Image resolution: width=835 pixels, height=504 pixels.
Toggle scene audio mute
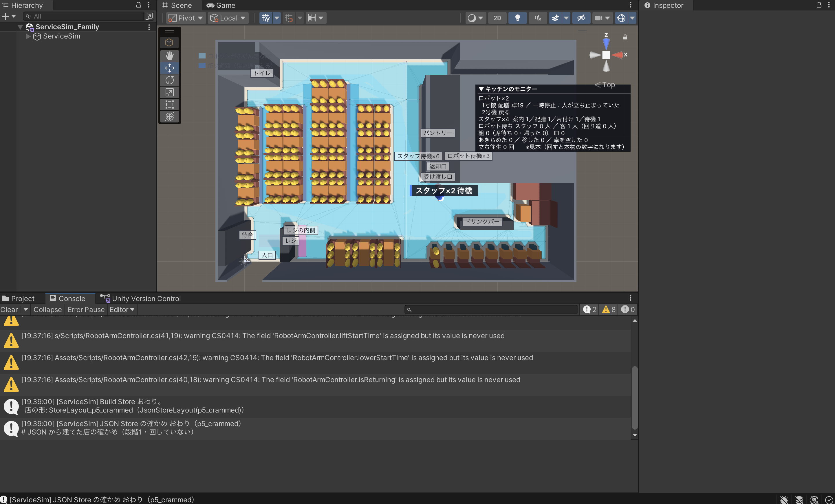coord(538,18)
